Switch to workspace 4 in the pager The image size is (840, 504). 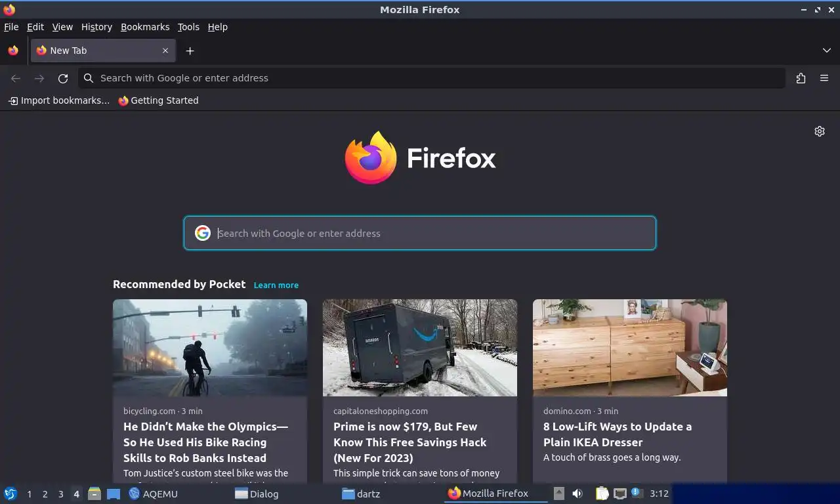pos(77,494)
